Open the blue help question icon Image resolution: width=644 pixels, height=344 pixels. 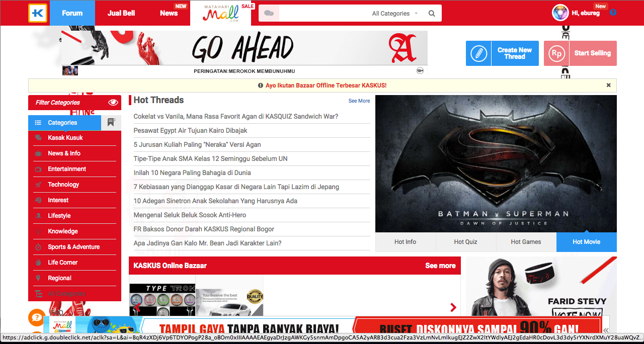(x=613, y=13)
